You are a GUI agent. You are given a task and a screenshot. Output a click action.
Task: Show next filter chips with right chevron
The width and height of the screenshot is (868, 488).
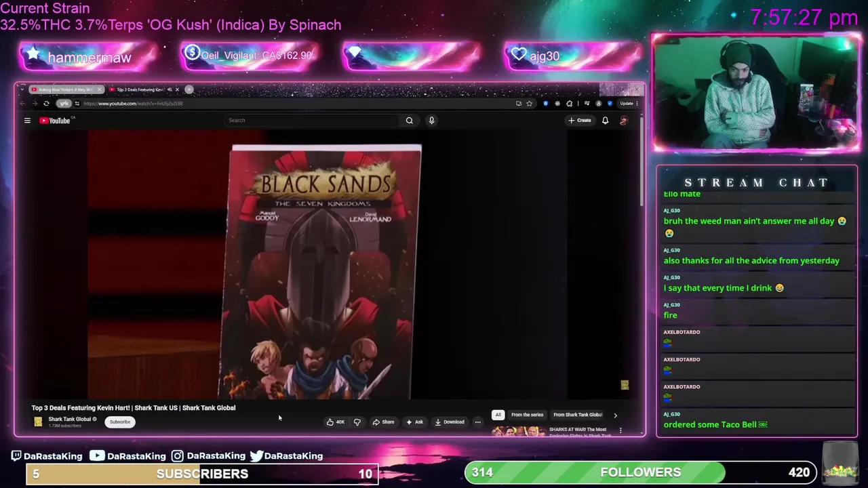(x=616, y=415)
